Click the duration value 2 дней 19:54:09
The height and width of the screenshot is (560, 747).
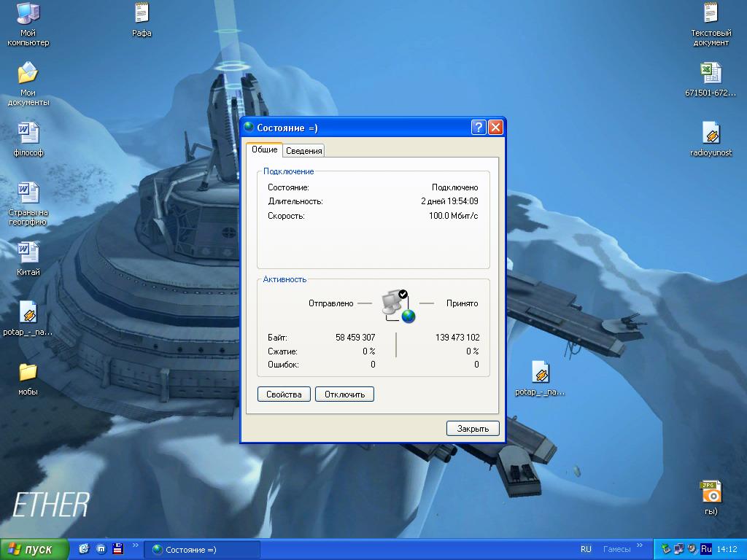point(449,201)
